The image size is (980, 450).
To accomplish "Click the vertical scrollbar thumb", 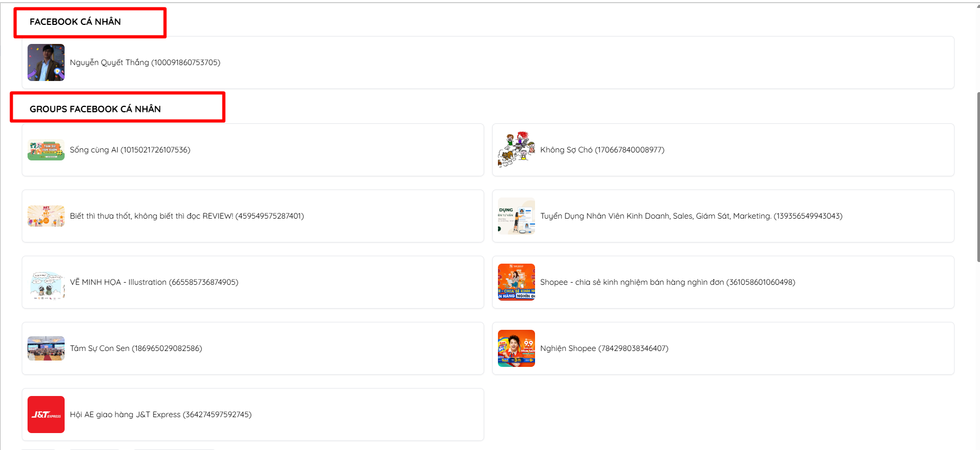I will click(978, 177).
